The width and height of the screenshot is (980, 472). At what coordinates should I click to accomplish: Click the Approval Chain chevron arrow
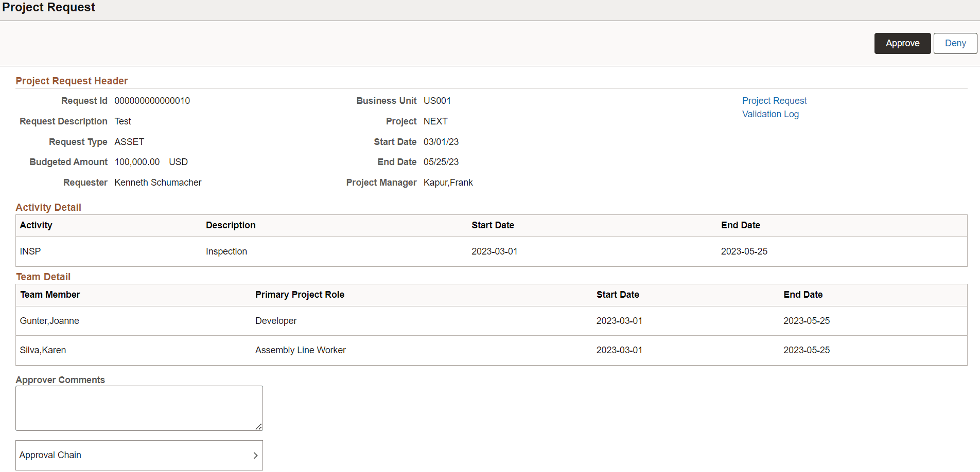pos(255,456)
